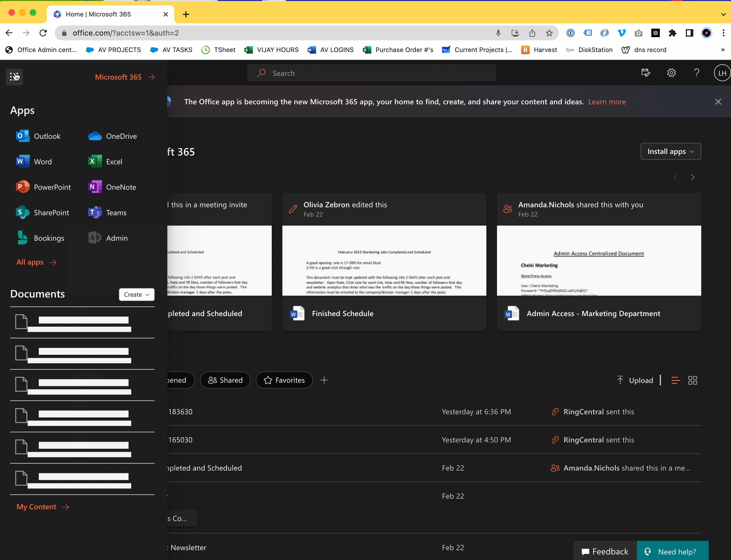Open Admin Access - Marketing Department card
731x560 pixels.
tap(599, 262)
